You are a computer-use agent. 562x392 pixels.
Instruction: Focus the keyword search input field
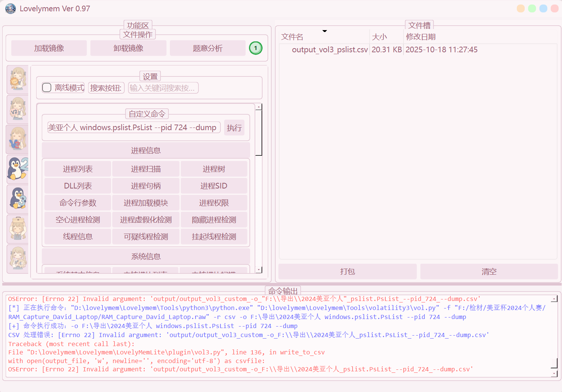coord(163,88)
